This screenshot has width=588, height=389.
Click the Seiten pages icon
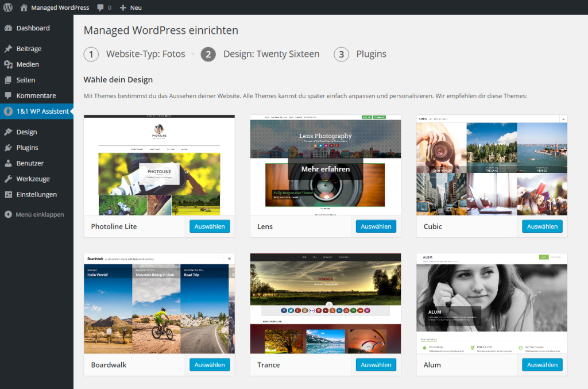[x=8, y=80]
